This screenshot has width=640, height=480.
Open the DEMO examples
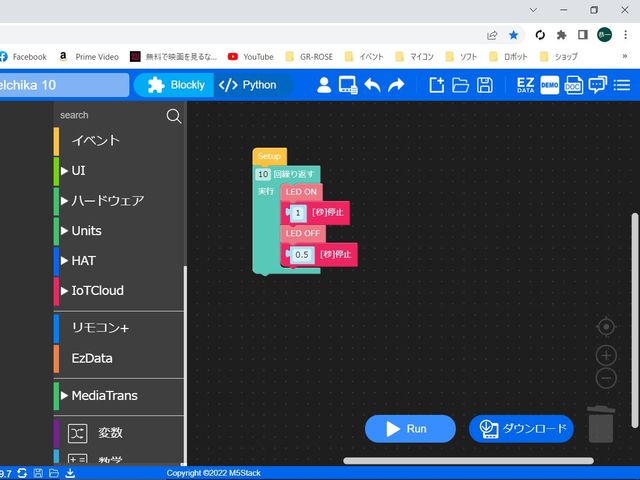click(x=549, y=85)
